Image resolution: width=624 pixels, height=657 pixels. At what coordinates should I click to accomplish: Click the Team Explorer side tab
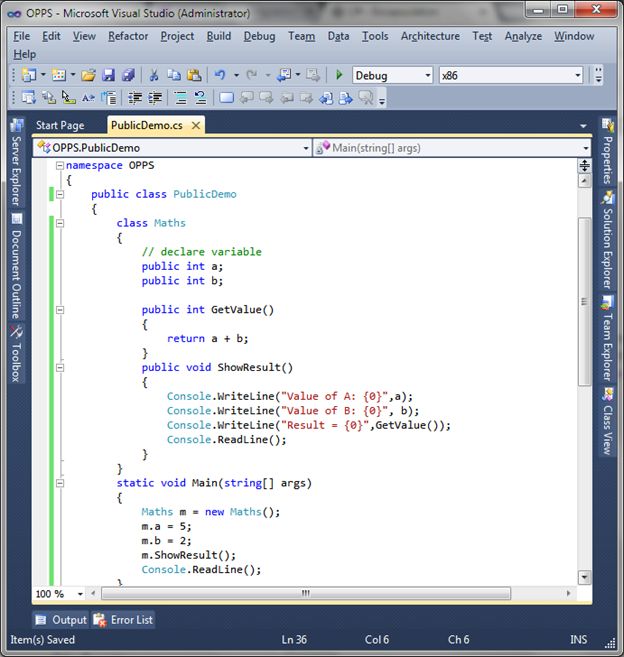pos(608,338)
